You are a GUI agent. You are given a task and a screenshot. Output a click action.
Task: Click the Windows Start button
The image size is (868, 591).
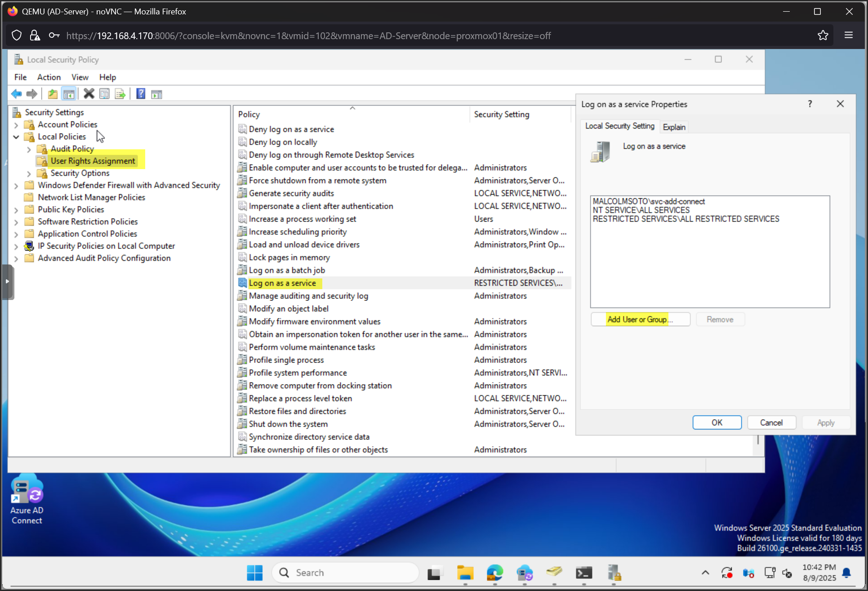255,573
